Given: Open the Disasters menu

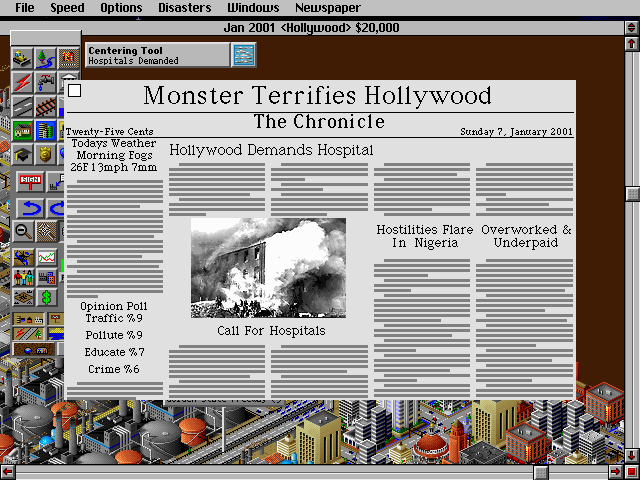Looking at the screenshot, I should pyautogui.click(x=184, y=8).
